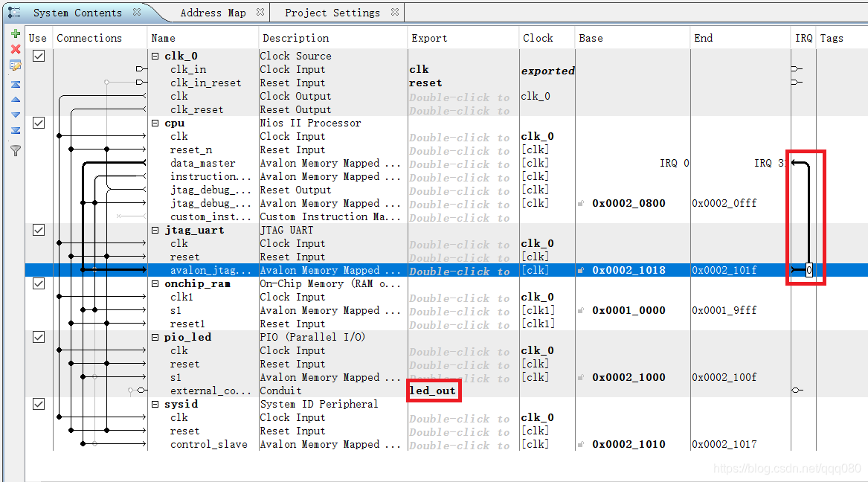
Task: Click base address 0x0001_0000
Action: coord(629,310)
